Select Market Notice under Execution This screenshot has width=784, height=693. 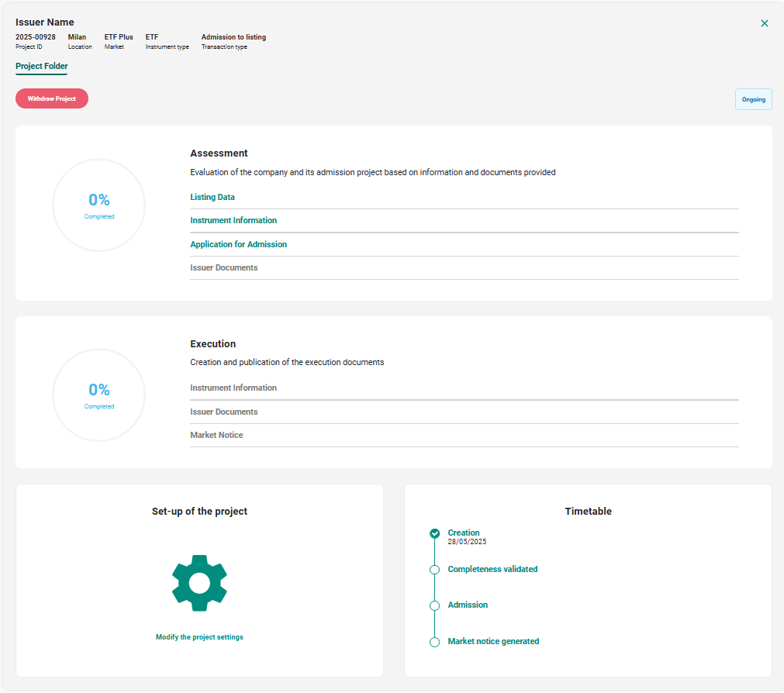[216, 435]
